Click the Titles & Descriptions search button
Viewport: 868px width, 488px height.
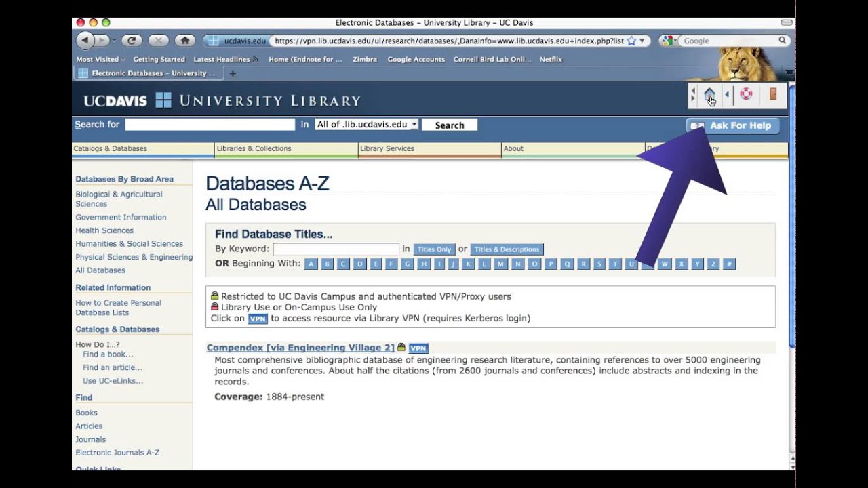click(507, 249)
